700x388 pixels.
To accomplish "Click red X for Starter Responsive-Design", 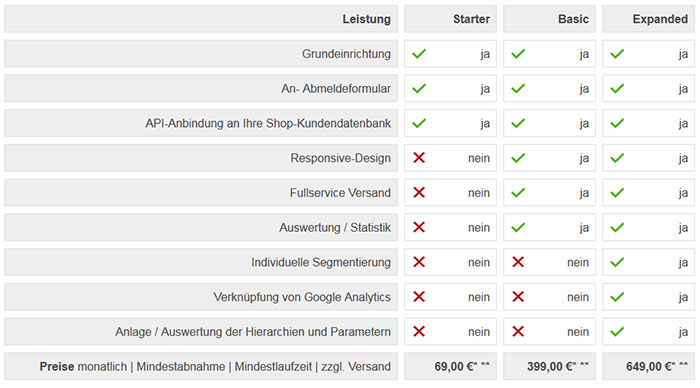I will click(419, 158).
